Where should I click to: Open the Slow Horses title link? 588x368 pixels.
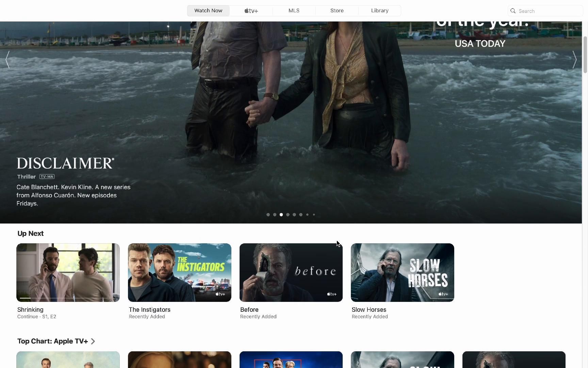click(x=369, y=310)
